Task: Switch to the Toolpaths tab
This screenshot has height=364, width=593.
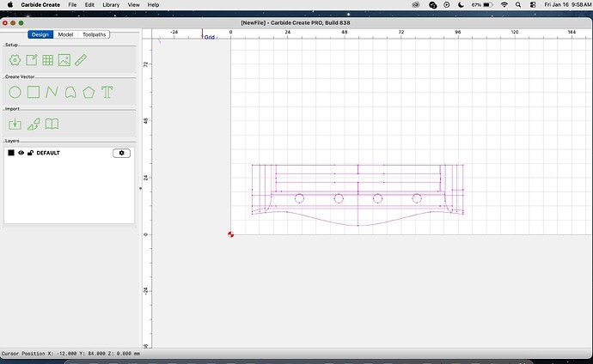Action: 95,34
